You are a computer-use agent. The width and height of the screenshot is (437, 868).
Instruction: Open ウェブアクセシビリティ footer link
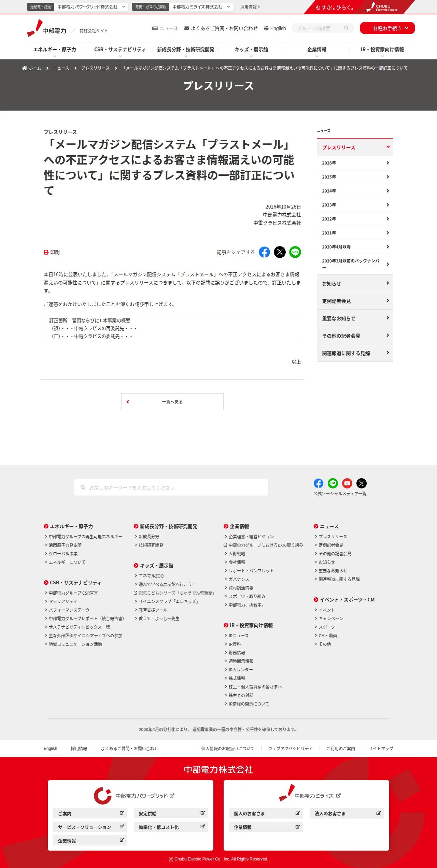tap(290, 749)
